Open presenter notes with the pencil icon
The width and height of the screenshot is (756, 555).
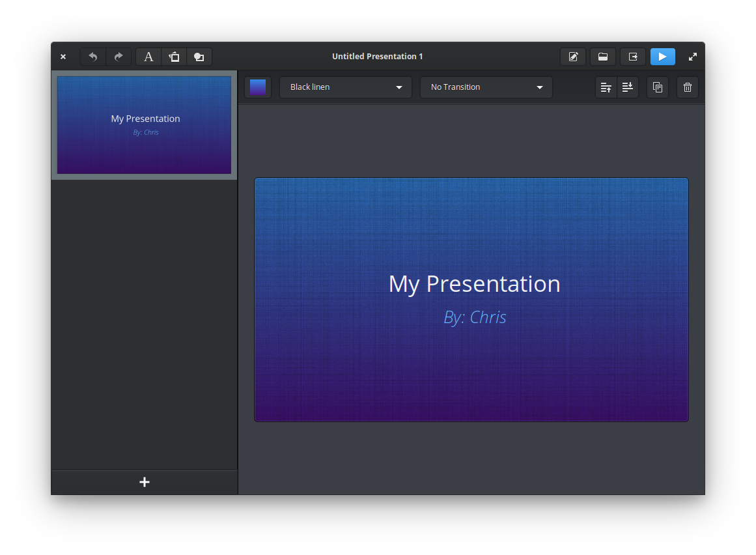[573, 57]
